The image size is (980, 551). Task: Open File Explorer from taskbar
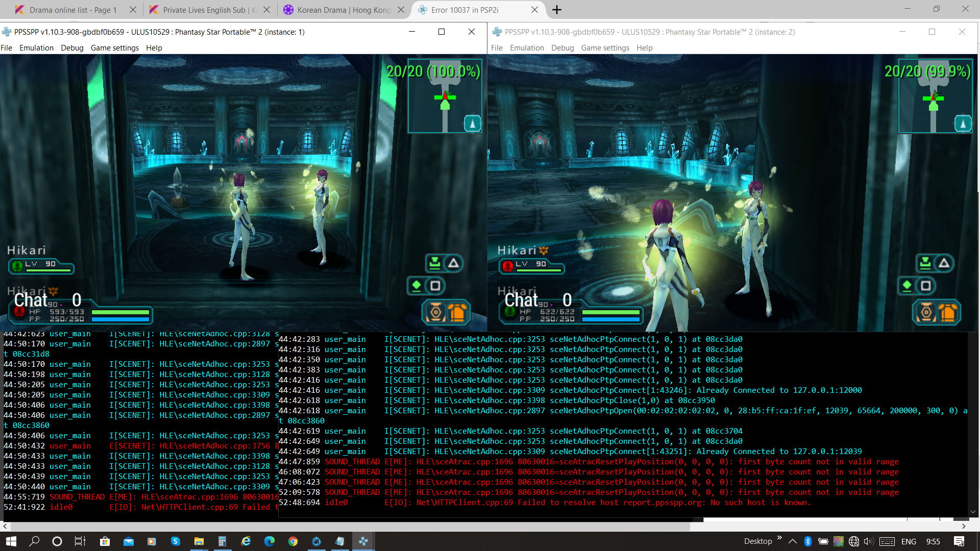point(199,541)
